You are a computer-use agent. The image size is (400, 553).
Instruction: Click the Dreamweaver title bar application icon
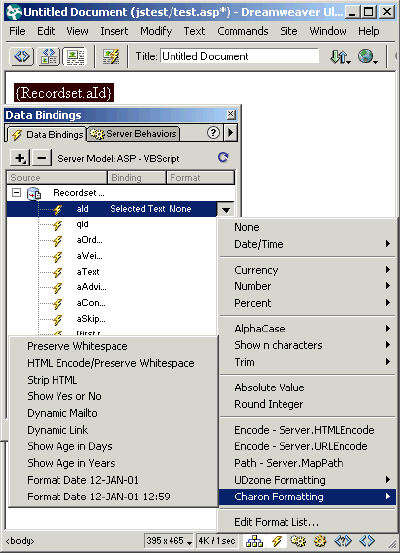point(14,12)
